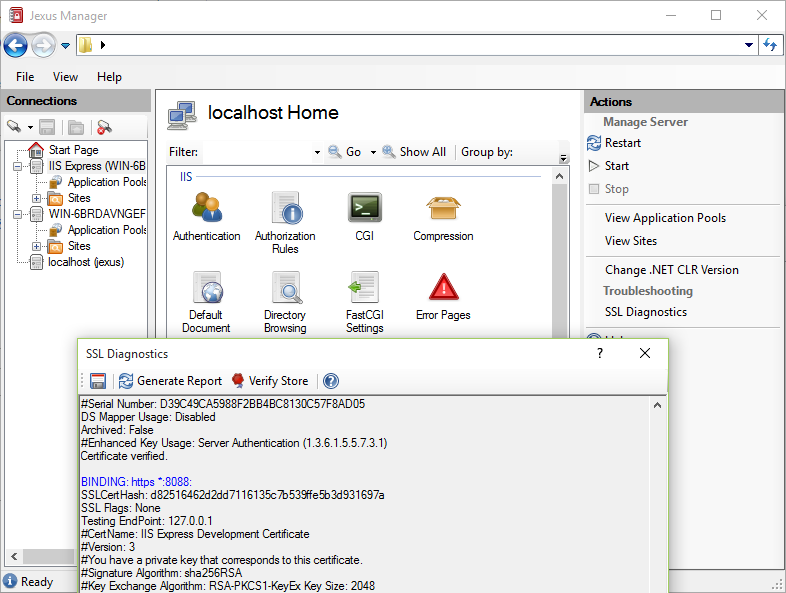
Task: Click SSL Diagnostics action link
Action: point(646,312)
